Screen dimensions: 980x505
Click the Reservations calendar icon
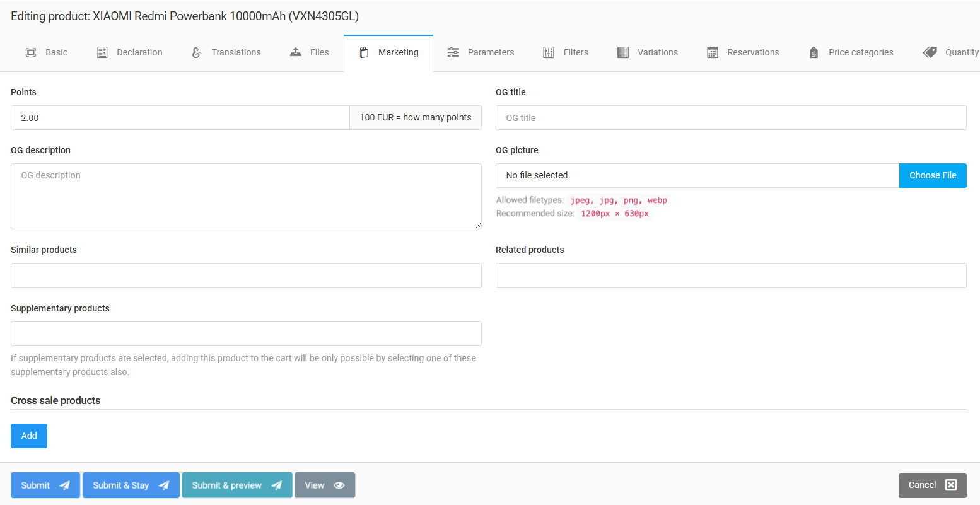click(713, 52)
